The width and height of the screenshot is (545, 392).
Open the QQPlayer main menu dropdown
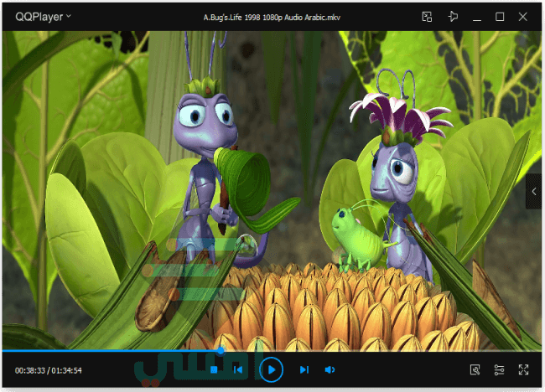pos(43,16)
